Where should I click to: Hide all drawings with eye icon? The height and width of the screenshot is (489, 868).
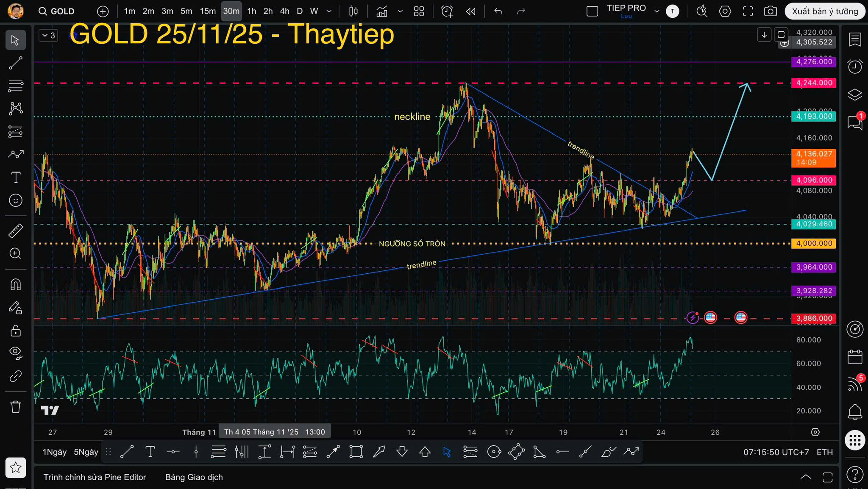pyautogui.click(x=16, y=352)
